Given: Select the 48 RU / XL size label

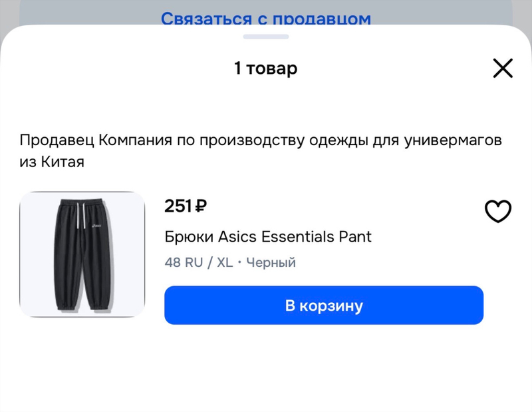Looking at the screenshot, I should pyautogui.click(x=198, y=262).
